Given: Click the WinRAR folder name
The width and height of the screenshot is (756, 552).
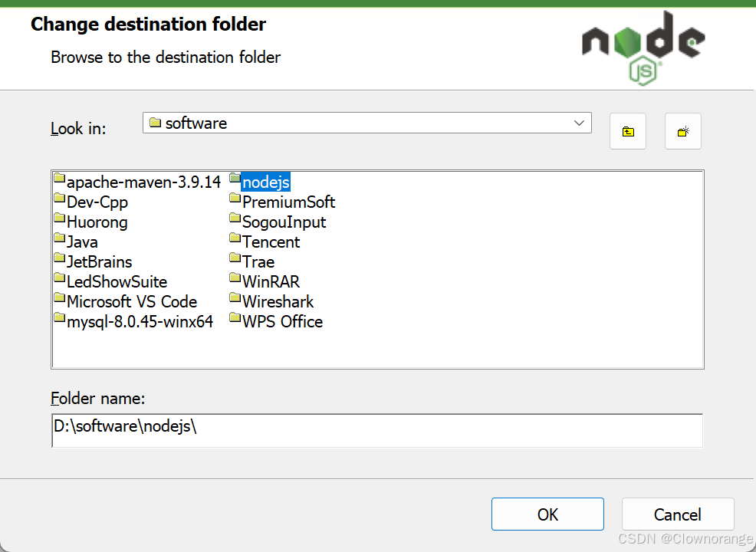Looking at the screenshot, I should point(271,281).
